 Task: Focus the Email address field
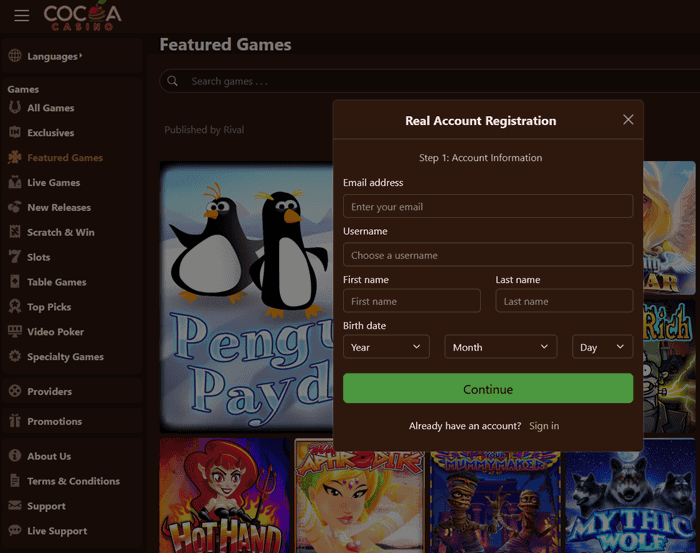(488, 206)
